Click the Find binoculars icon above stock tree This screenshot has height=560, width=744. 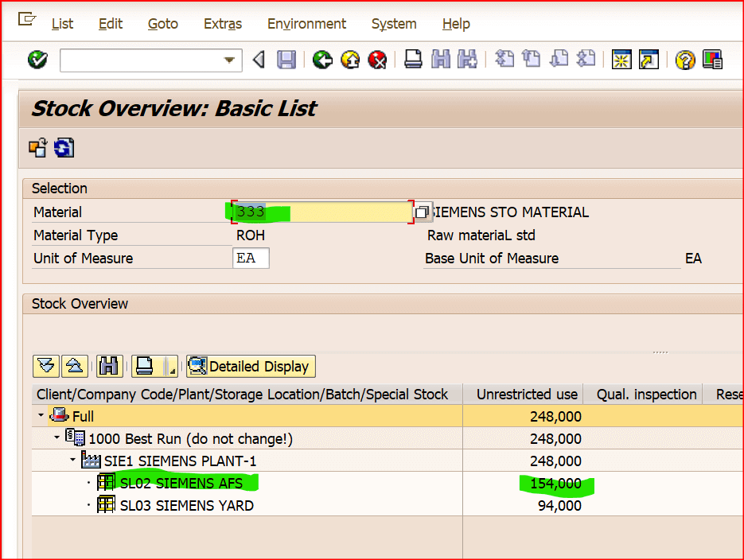pyautogui.click(x=109, y=366)
